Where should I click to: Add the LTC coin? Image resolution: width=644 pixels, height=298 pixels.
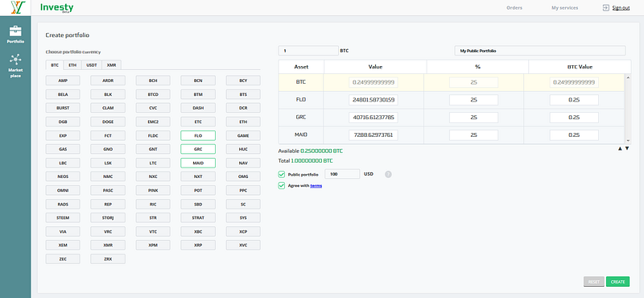coord(153,163)
